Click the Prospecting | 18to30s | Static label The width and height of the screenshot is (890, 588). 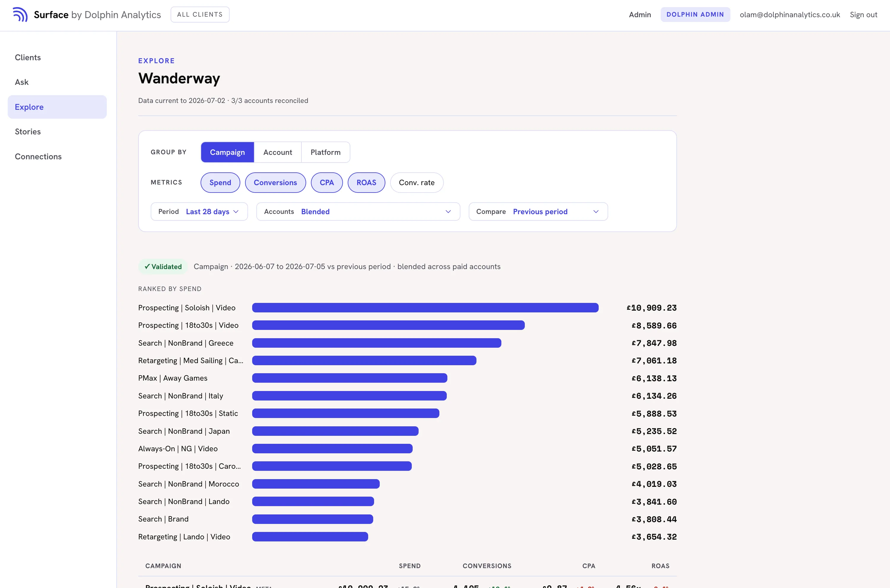[188, 414]
